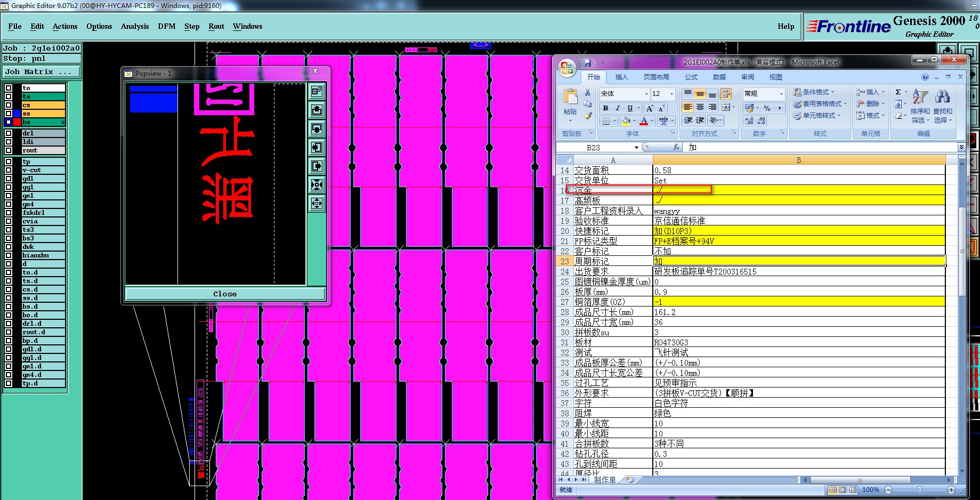
Task: Click the Comma Style icon
Action: (x=780, y=108)
